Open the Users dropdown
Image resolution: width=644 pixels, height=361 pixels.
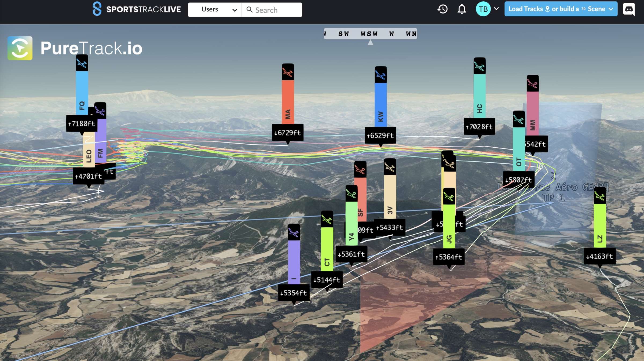point(215,10)
